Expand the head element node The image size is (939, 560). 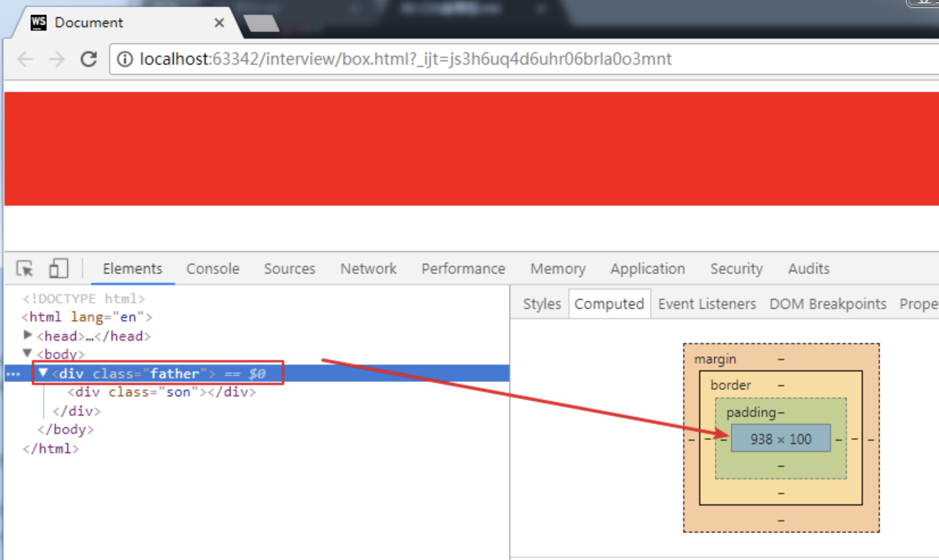click(27, 335)
